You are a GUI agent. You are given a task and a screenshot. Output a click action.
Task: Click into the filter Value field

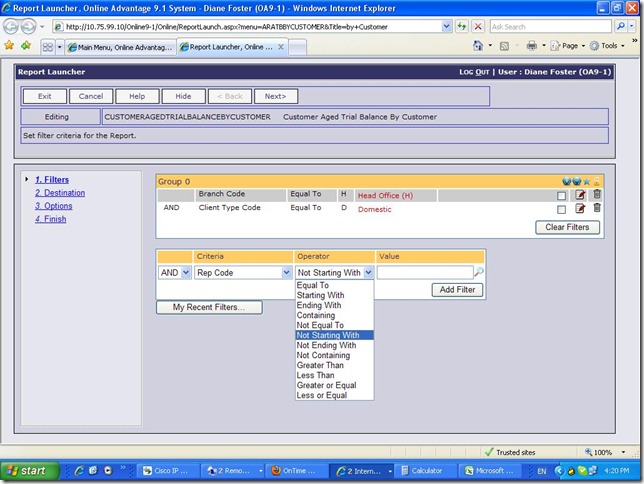pos(424,272)
